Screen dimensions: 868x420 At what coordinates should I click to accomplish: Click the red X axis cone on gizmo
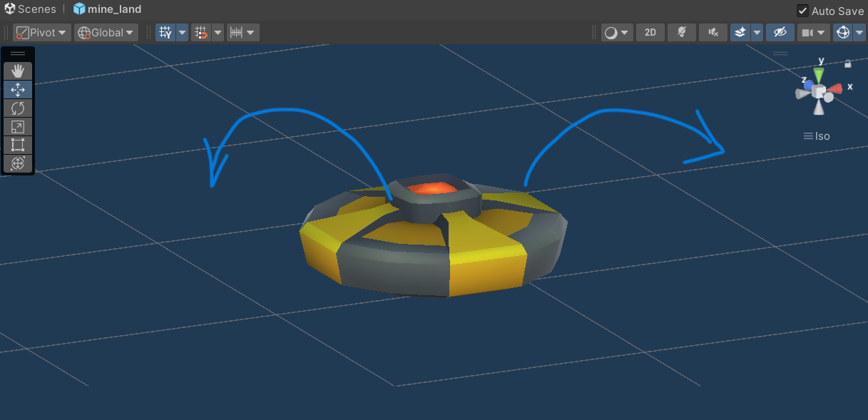(x=835, y=88)
